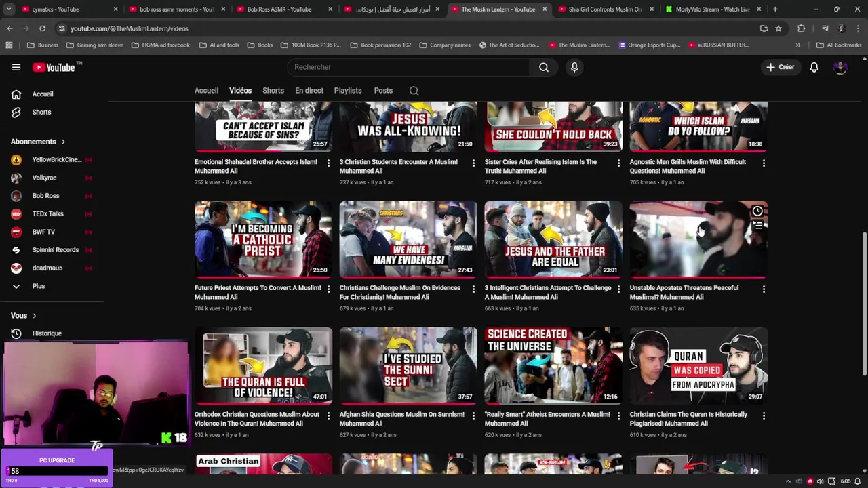Image resolution: width=868 pixels, height=488 pixels.
Task: Open the Books bookmarks folder
Action: [260, 45]
